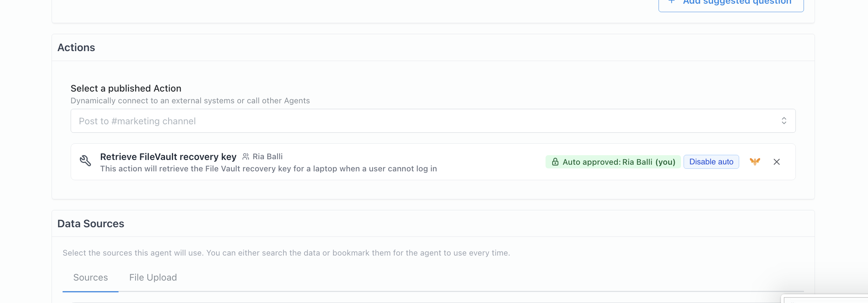This screenshot has width=868, height=303.
Task: Click the Select a published Action label
Action: pos(126,88)
